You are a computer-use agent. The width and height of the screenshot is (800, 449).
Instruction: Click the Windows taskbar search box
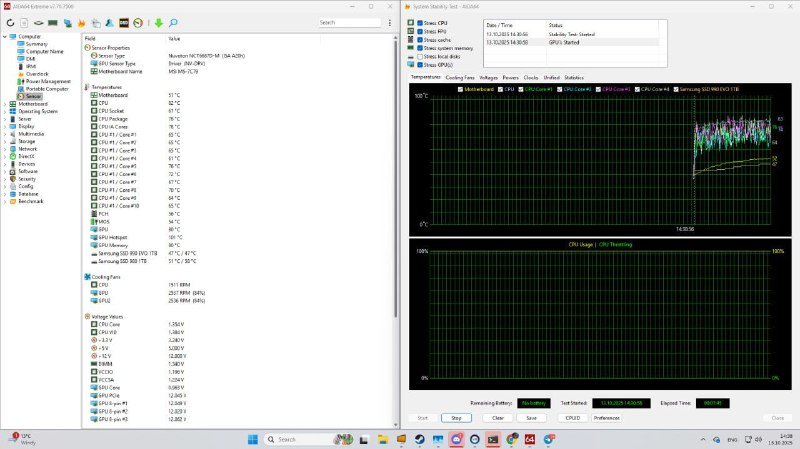tap(310, 439)
